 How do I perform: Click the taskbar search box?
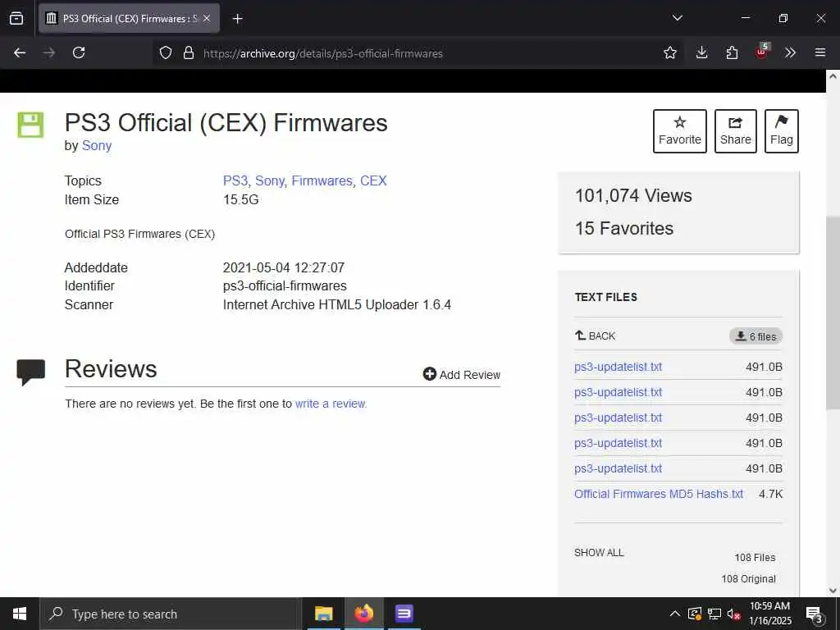[170, 614]
